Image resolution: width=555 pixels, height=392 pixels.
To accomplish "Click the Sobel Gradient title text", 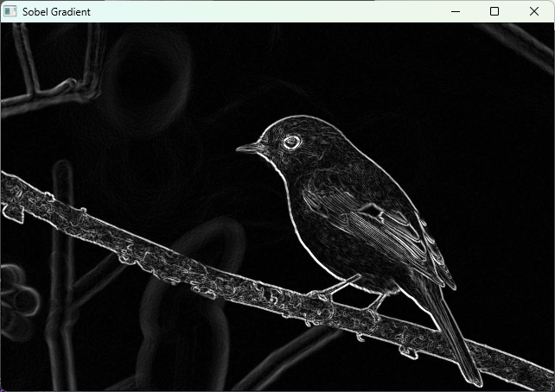I will click(56, 12).
